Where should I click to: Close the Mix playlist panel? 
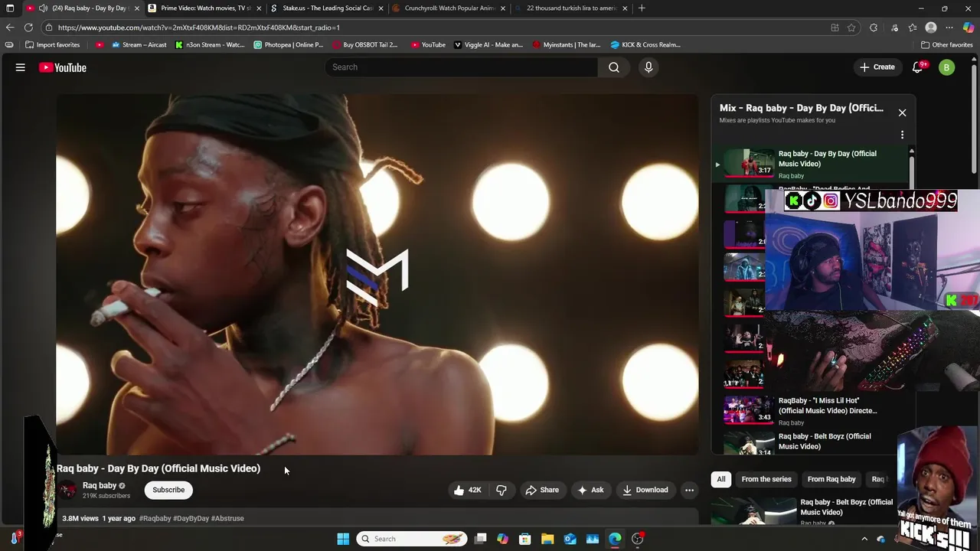pyautogui.click(x=902, y=112)
